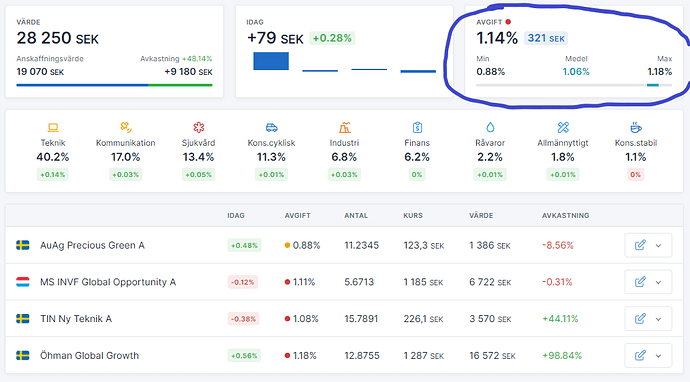This screenshot has width=690, height=382.
Task: Click the 1 185 SEK price cell
Action: pos(423,282)
